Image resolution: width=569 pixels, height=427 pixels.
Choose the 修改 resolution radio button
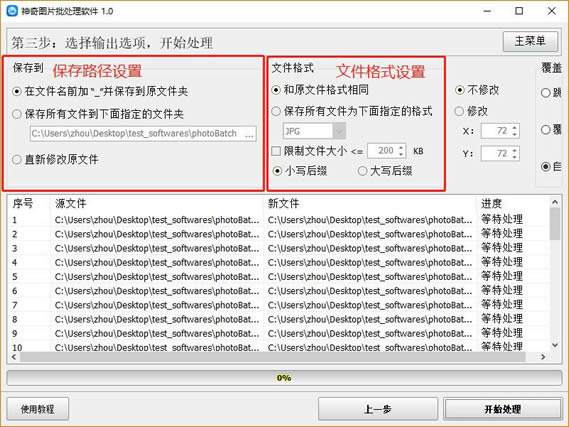click(x=459, y=111)
